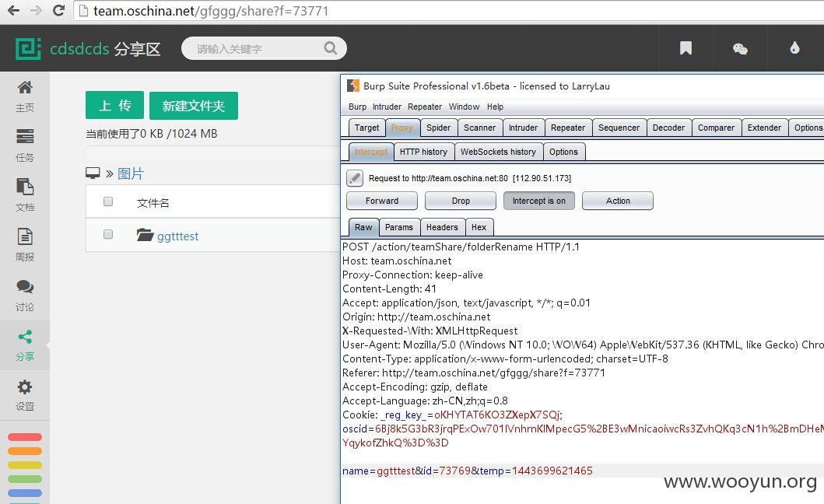This screenshot has width=824, height=504.
Task: Click the 新建文件夹 new folder button
Action: click(194, 106)
